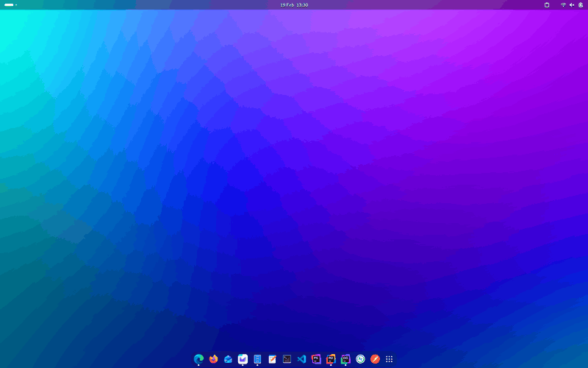The height and width of the screenshot is (368, 588).
Task: Open Microsoft Edge from the dock
Action: click(198, 358)
